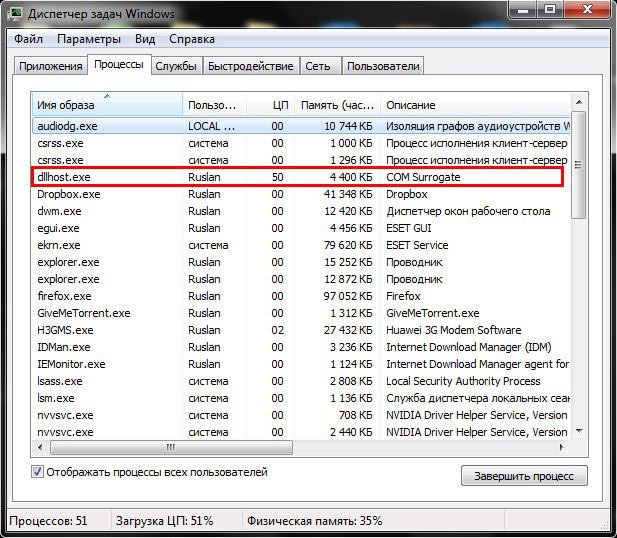Click the COM Surrogate description

[423, 177]
